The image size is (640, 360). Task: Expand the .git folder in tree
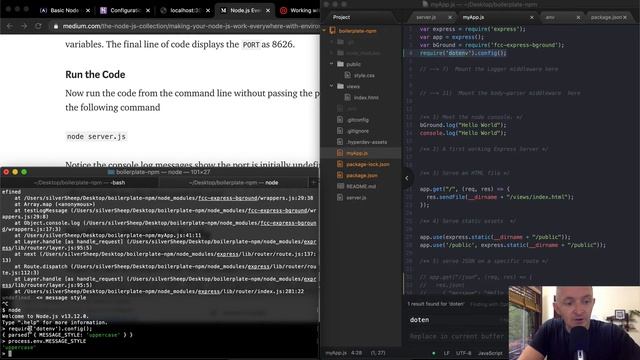click(x=331, y=42)
